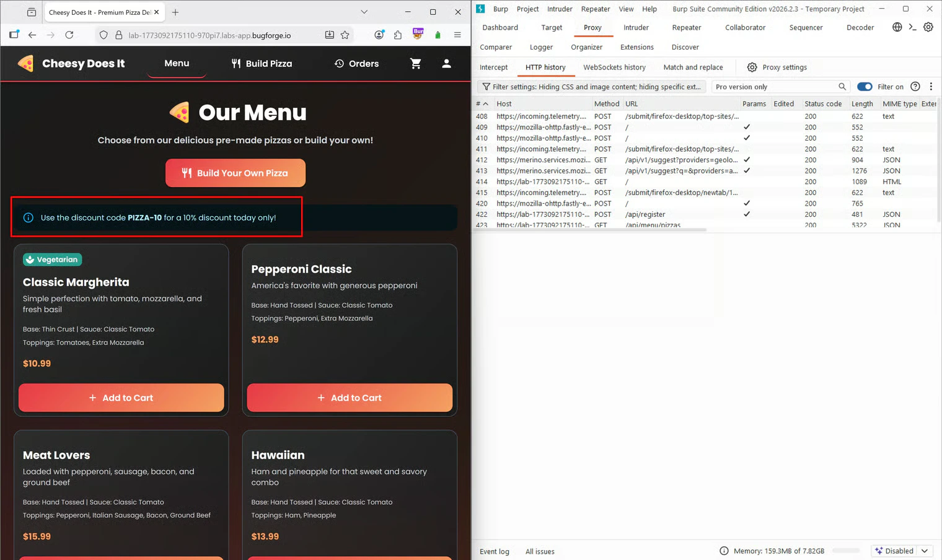Add Classic Margherita to cart
The height and width of the screenshot is (560, 942).
pyautogui.click(x=121, y=398)
